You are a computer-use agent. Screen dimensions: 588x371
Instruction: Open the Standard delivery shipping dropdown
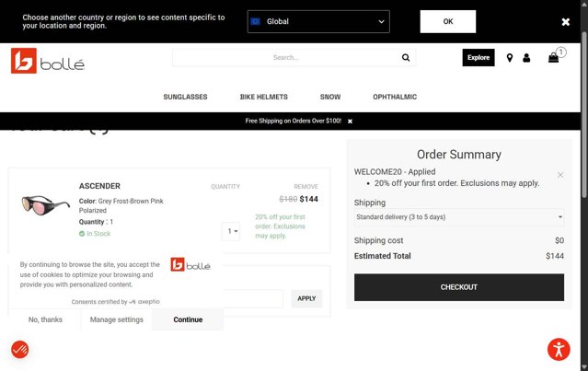(459, 217)
